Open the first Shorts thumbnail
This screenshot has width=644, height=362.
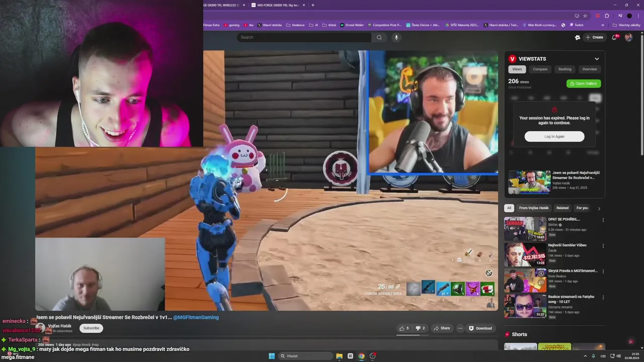(x=520, y=346)
